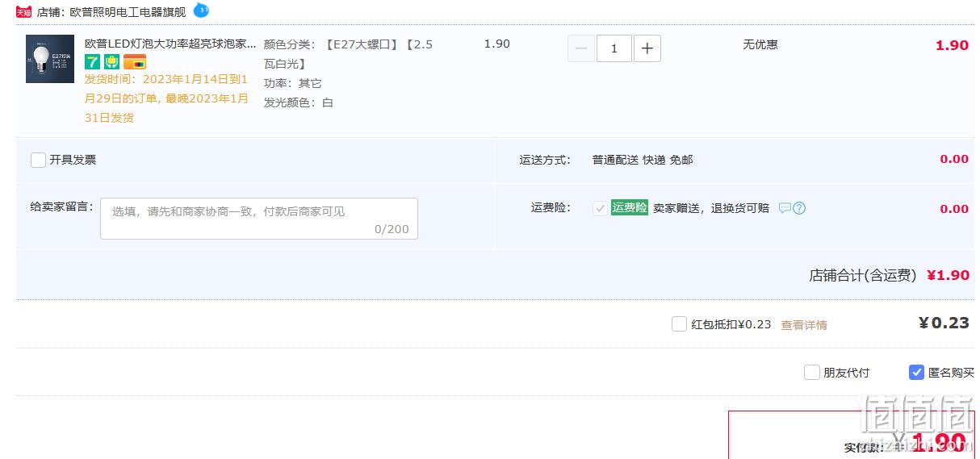Screen dimensions: 980x459
Task: Toggle the 运费险 shipping insurance checkbox
Action: tap(600, 208)
